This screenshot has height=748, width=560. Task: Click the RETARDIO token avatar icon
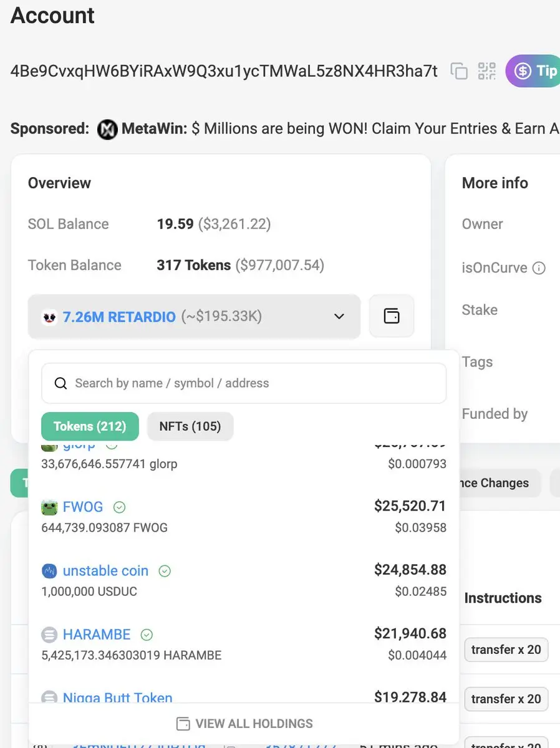(49, 317)
